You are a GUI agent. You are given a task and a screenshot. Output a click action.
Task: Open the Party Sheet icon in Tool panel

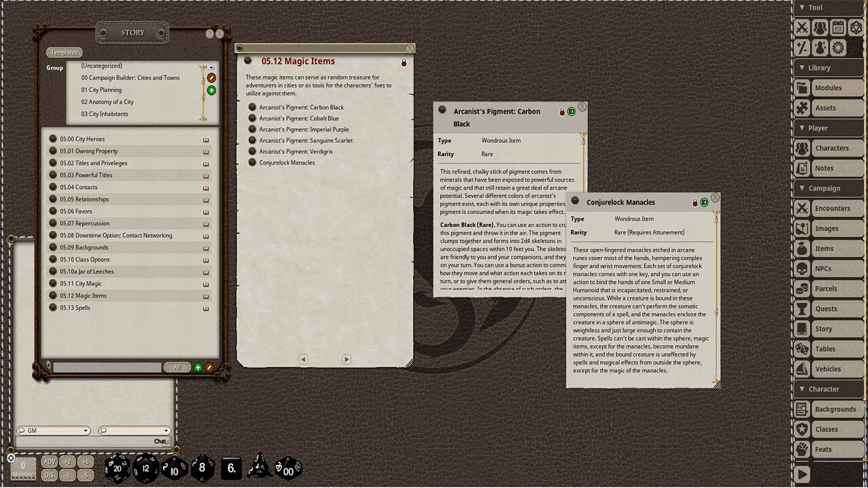(x=819, y=27)
